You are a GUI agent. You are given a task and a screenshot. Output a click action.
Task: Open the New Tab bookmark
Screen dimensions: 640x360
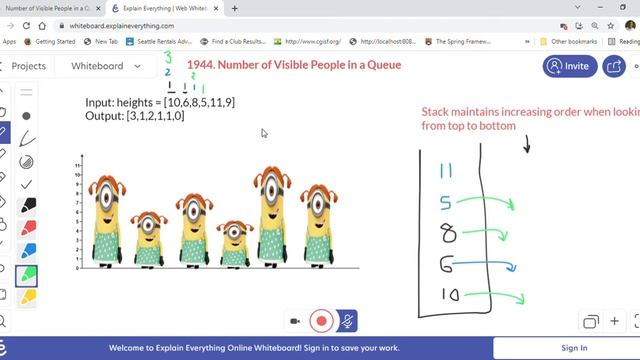101,42
